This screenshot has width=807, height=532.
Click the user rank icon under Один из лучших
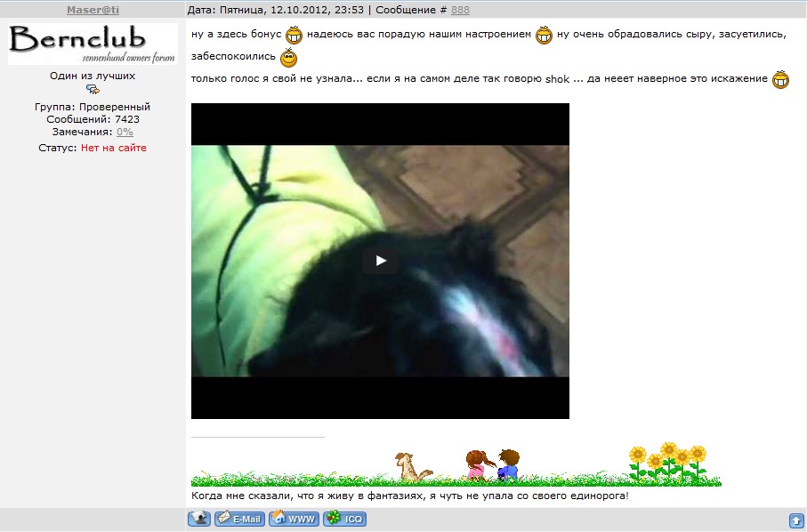click(x=93, y=90)
